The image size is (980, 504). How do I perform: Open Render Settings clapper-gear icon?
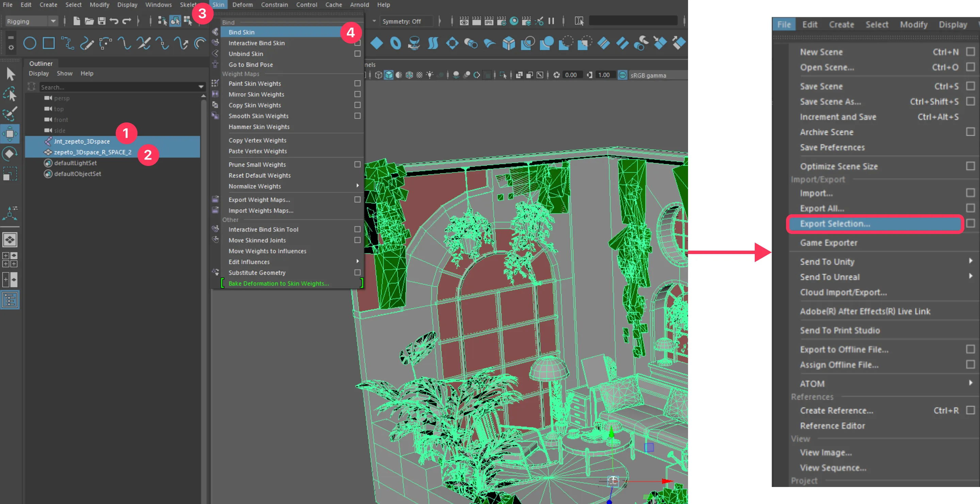[x=502, y=21]
